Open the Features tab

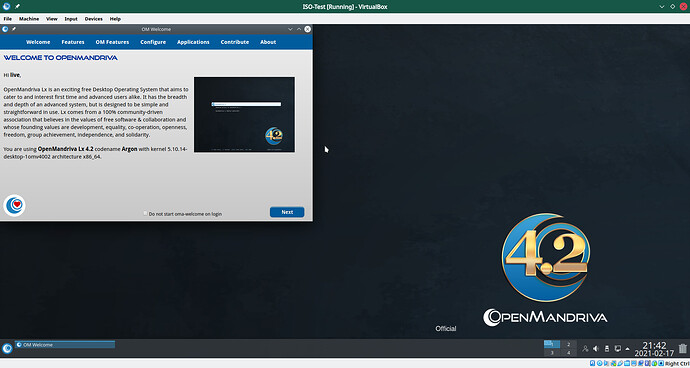tap(73, 42)
